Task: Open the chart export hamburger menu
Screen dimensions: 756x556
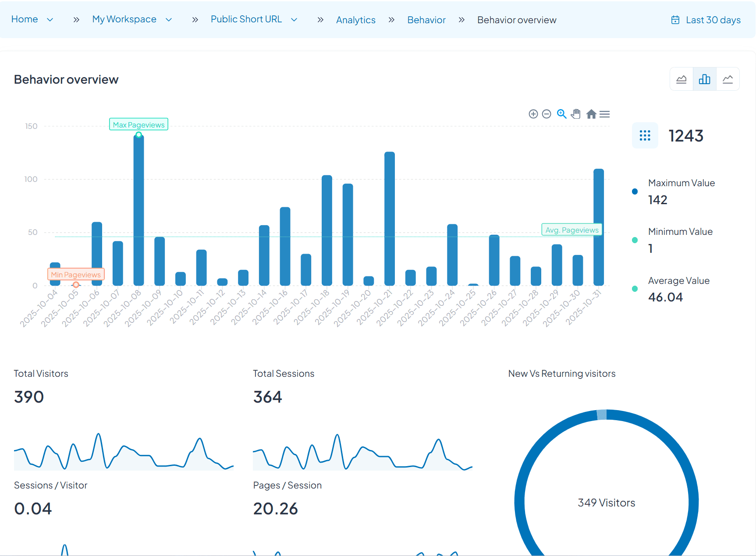Action: 604,114
